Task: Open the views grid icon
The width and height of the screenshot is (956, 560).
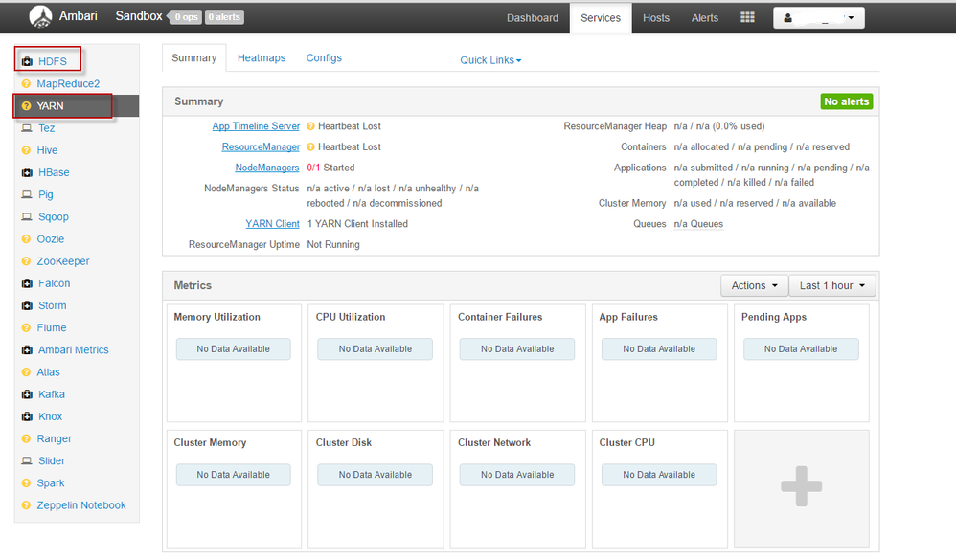Action: (x=748, y=17)
